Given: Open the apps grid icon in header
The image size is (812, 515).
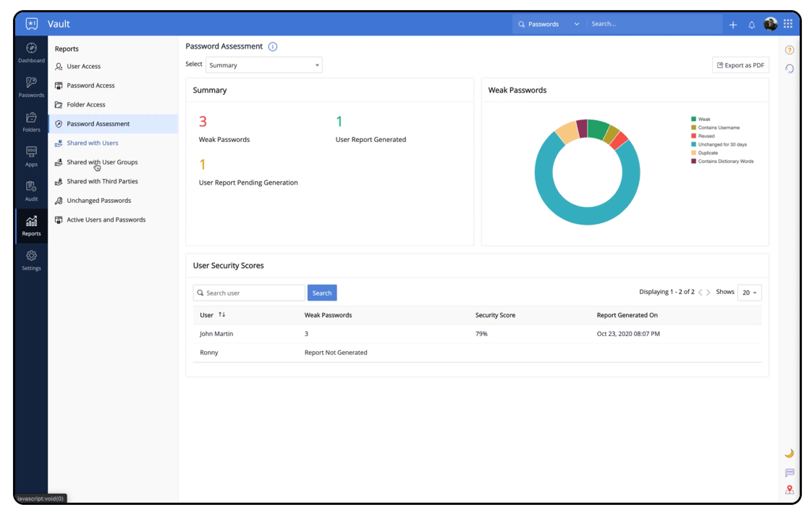Looking at the screenshot, I should [x=787, y=24].
